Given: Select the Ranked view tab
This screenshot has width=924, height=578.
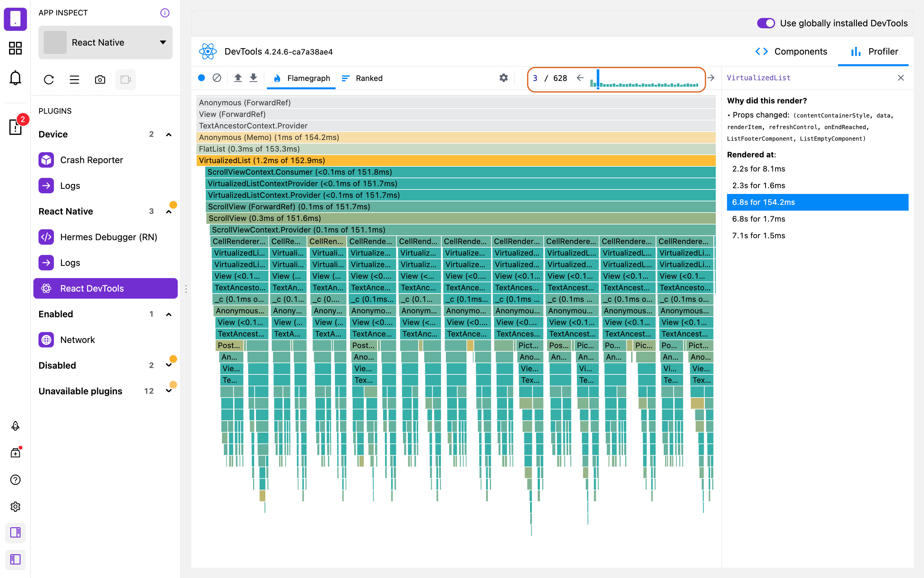Looking at the screenshot, I should tap(362, 78).
